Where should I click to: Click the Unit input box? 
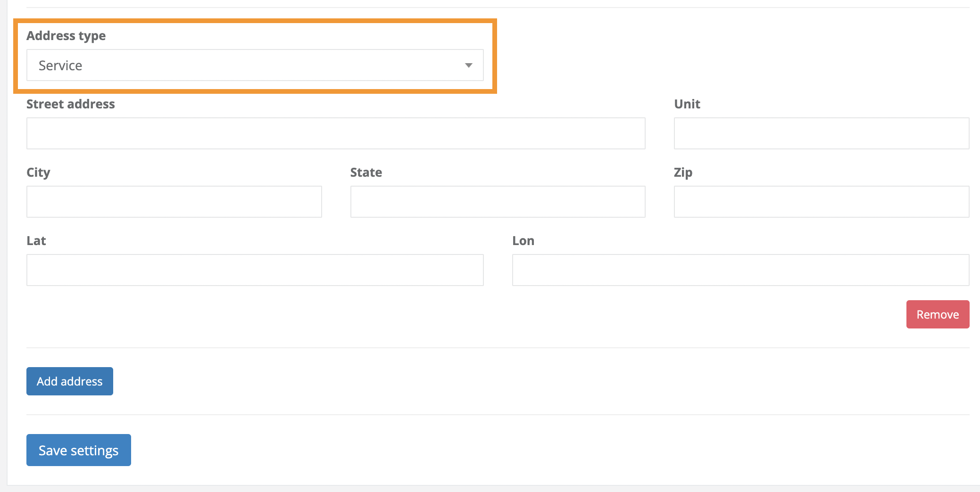click(x=821, y=133)
